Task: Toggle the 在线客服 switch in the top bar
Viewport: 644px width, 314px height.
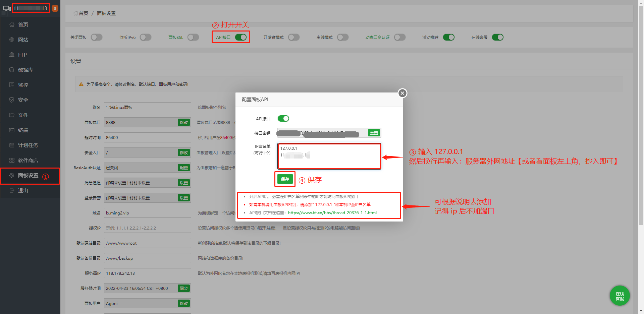Action: pos(498,37)
